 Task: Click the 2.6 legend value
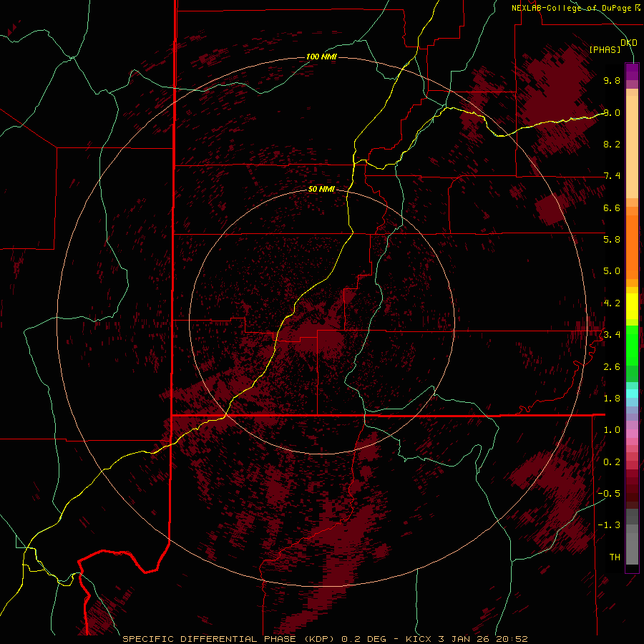pos(612,367)
